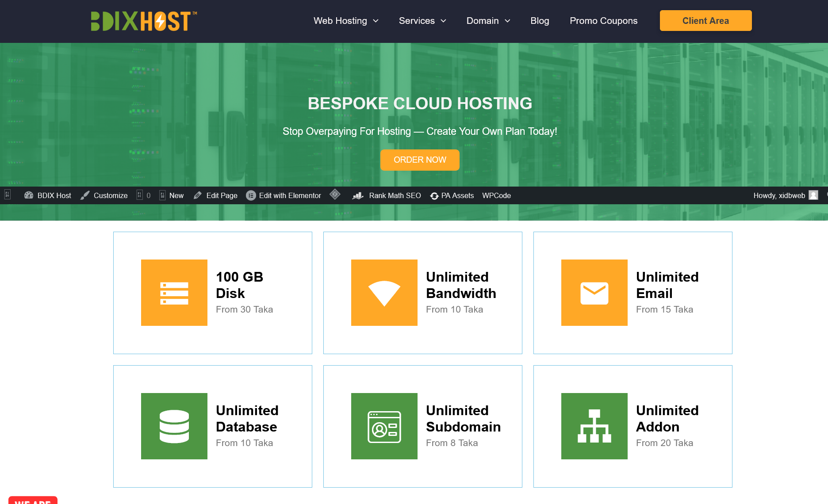Click the 100 GB Disk heading

click(239, 285)
